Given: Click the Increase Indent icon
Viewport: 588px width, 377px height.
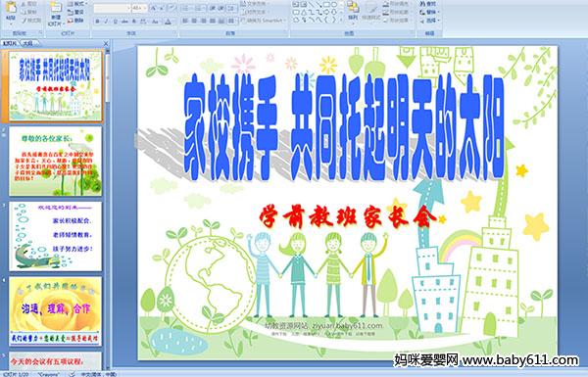Looking at the screenshot, I should coord(221,8).
